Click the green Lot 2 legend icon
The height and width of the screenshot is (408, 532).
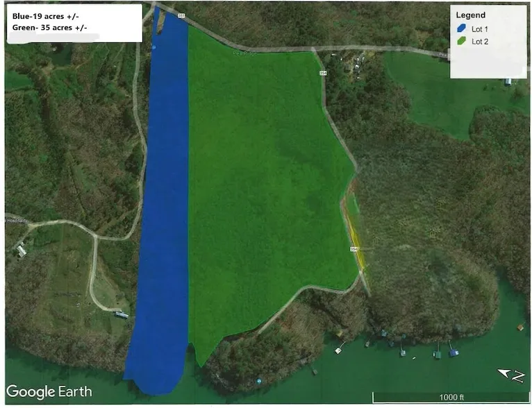tap(461, 42)
